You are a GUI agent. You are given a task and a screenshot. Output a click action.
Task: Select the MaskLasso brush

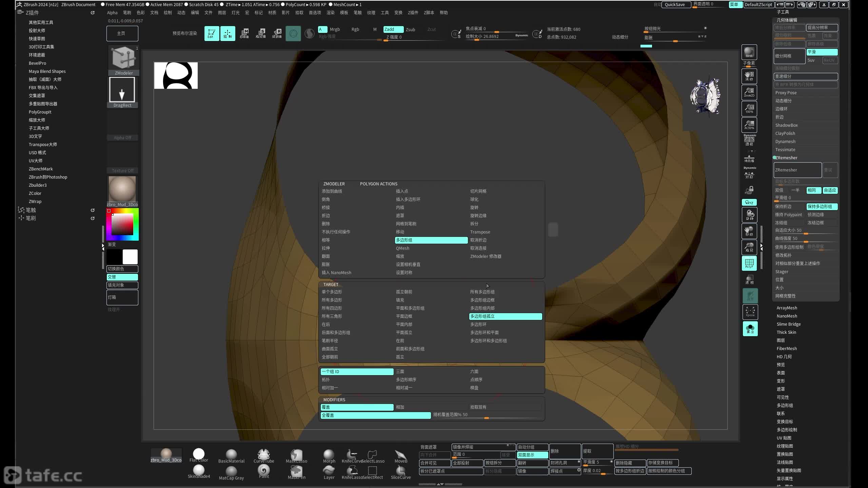[x=296, y=456]
